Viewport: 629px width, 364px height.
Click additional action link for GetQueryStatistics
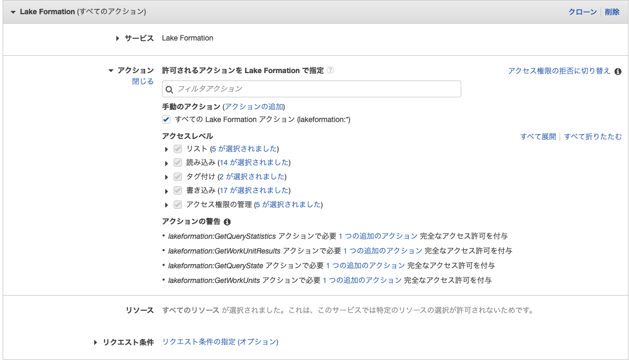378,236
